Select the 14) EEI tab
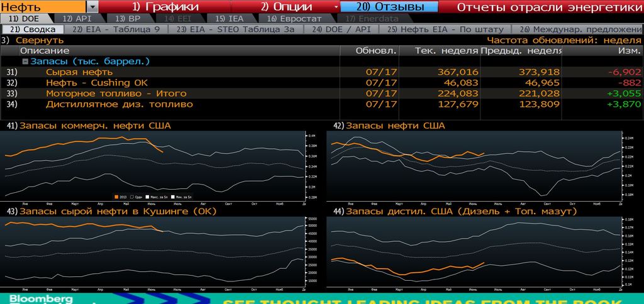Screen dimensions: 644x304 pos(178,18)
